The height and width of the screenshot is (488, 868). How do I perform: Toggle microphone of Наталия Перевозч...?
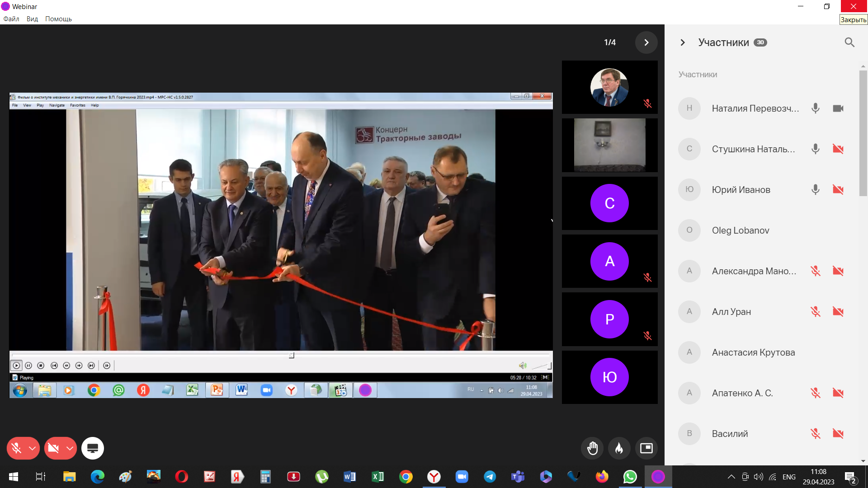pos(816,108)
